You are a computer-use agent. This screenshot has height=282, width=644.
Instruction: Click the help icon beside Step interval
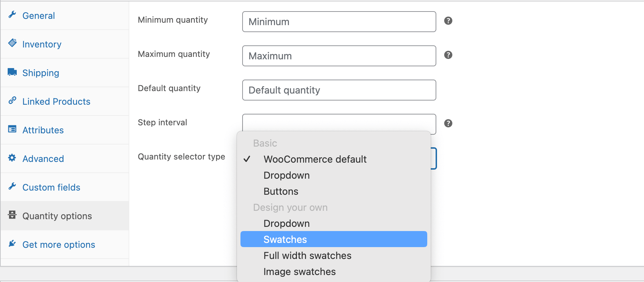[x=448, y=124]
